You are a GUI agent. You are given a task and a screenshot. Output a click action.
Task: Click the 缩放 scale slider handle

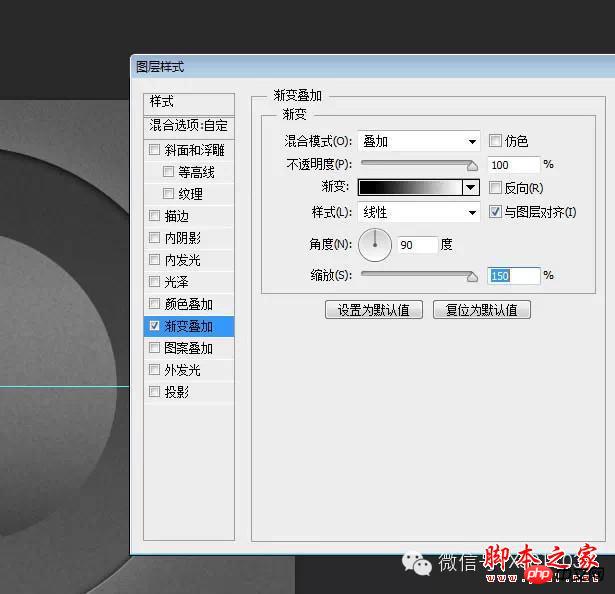472,277
